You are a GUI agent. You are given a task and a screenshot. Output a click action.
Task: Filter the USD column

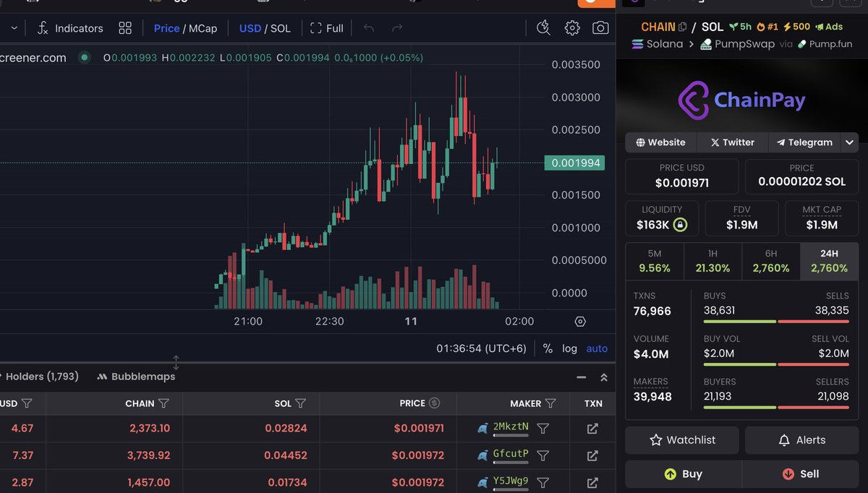click(27, 403)
